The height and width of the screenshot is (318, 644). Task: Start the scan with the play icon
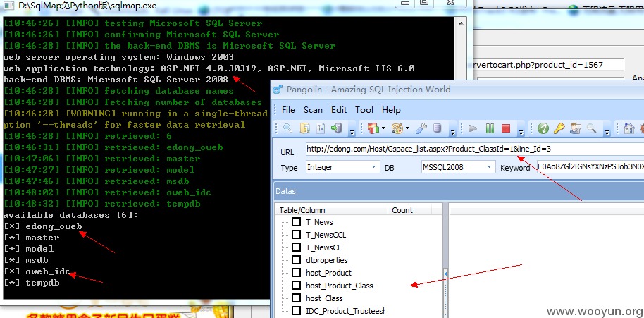point(473,128)
